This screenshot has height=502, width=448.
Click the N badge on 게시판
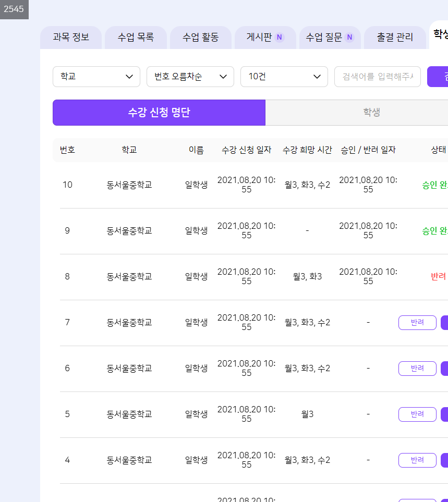pyautogui.click(x=280, y=38)
